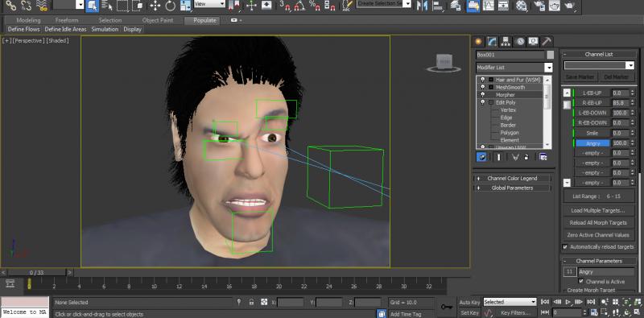Click the Mirror tool icon
Screen dimensions: 644x318
coord(422,6)
